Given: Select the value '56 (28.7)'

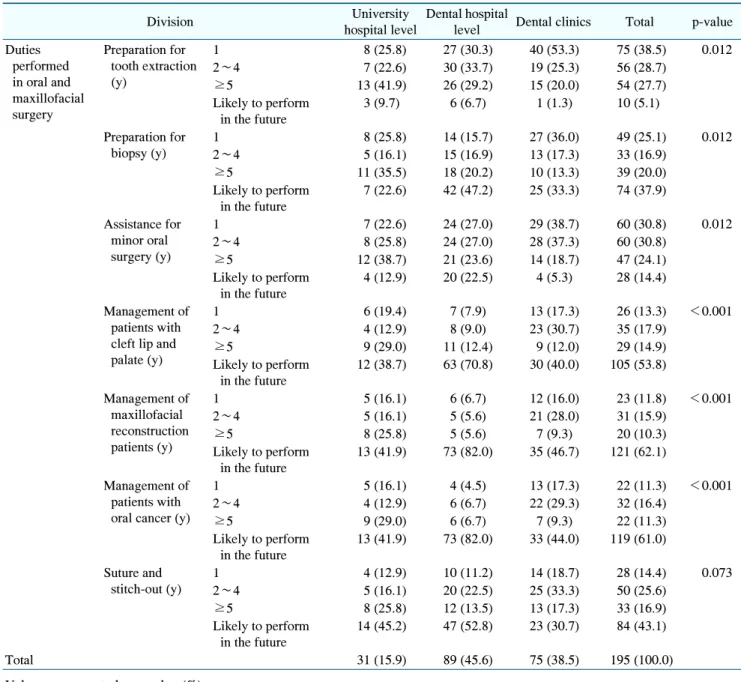Looking at the screenshot, I should pyautogui.click(x=641, y=68).
